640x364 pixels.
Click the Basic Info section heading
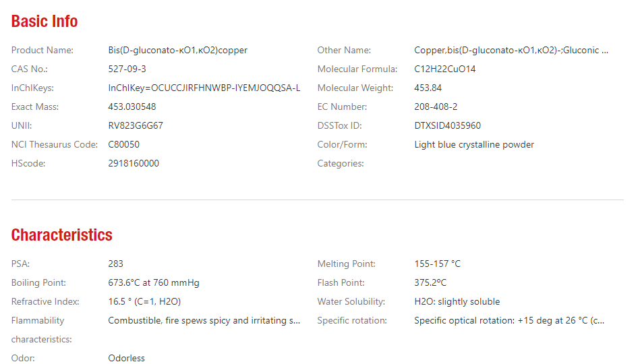click(44, 21)
